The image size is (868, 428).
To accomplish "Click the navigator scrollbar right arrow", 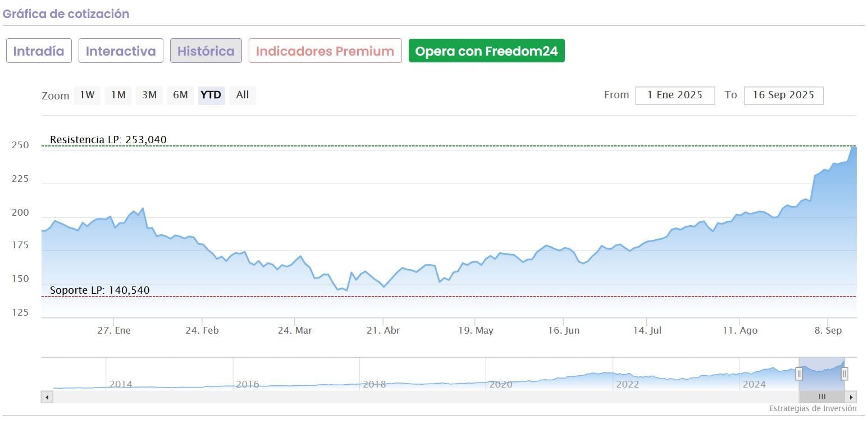I will point(851,397).
